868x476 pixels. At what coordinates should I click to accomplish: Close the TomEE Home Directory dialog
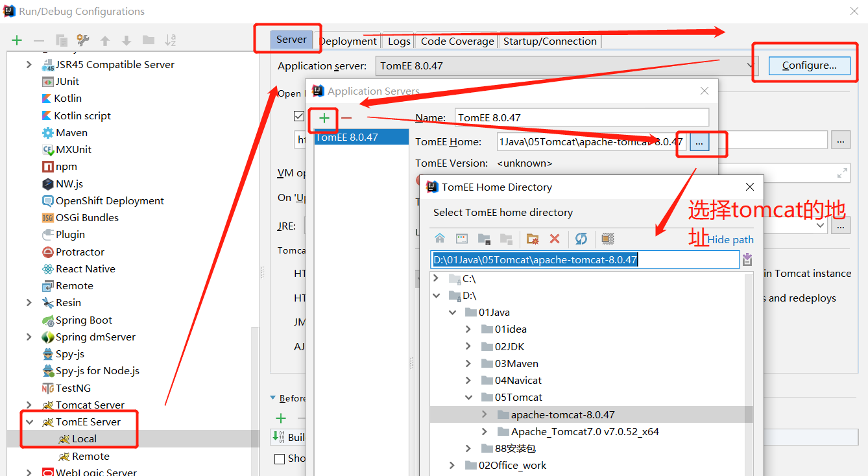pos(750,187)
